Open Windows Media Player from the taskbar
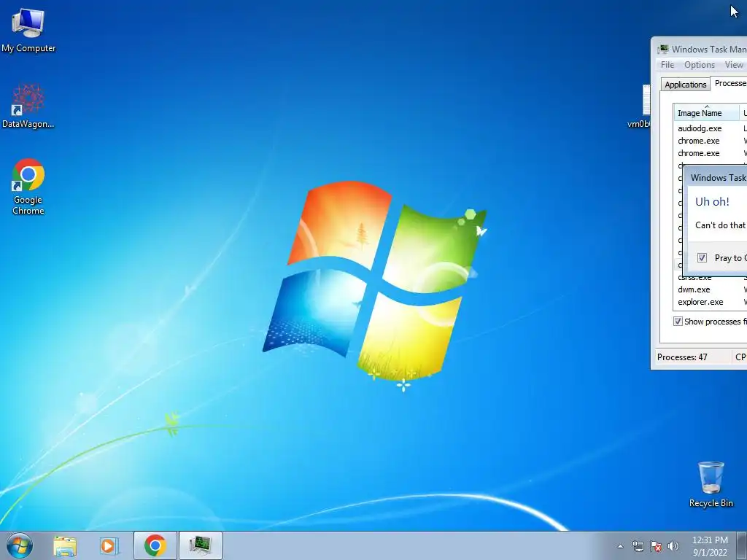747x560 pixels. tap(109, 545)
